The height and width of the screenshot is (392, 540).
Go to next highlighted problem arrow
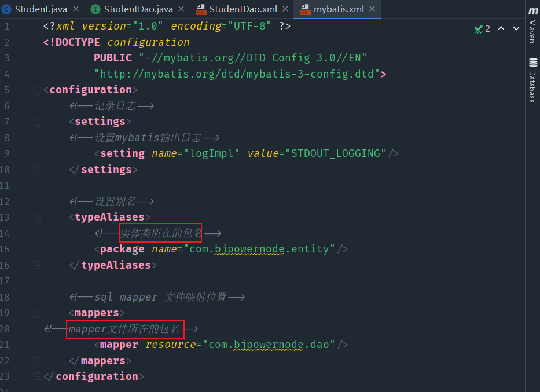pyautogui.click(x=516, y=28)
